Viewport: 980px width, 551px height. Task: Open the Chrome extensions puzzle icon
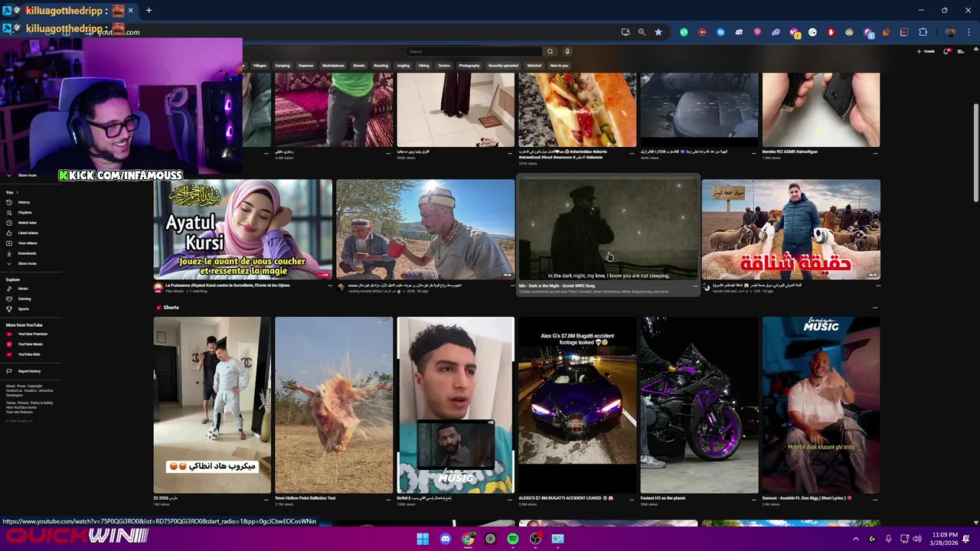[x=923, y=32]
